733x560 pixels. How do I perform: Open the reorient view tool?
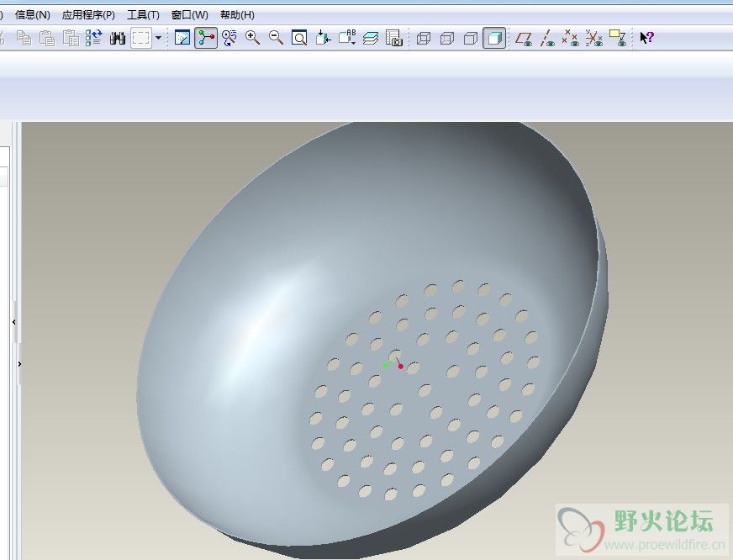click(323, 38)
